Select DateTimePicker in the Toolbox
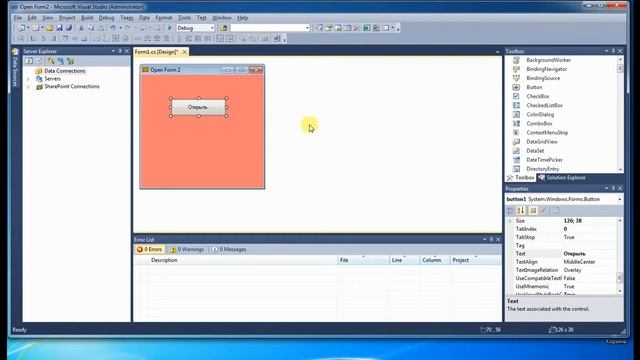The image size is (640, 360). click(544, 160)
